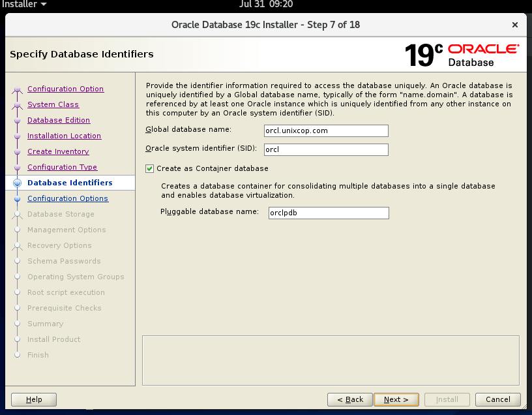Click the Summary step text
Image resolution: width=532 pixels, height=415 pixels.
pos(46,323)
